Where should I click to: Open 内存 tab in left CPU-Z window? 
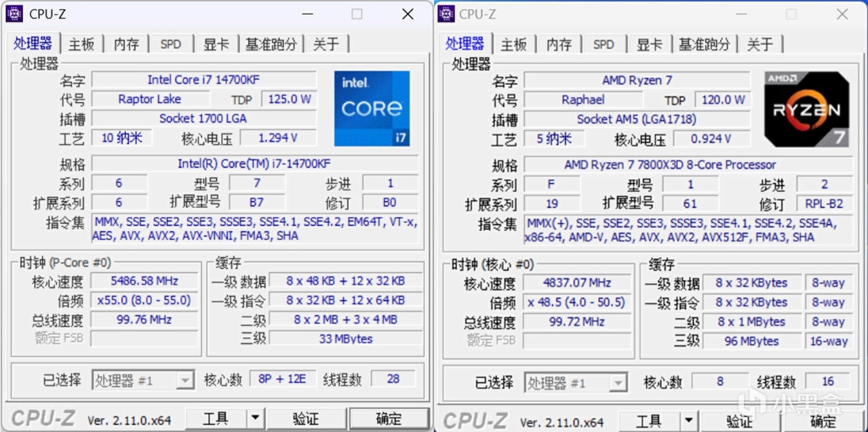pyautogui.click(x=126, y=44)
